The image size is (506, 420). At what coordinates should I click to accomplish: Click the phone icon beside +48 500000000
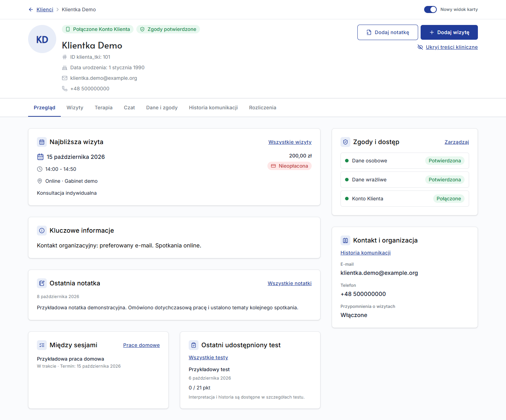click(65, 89)
